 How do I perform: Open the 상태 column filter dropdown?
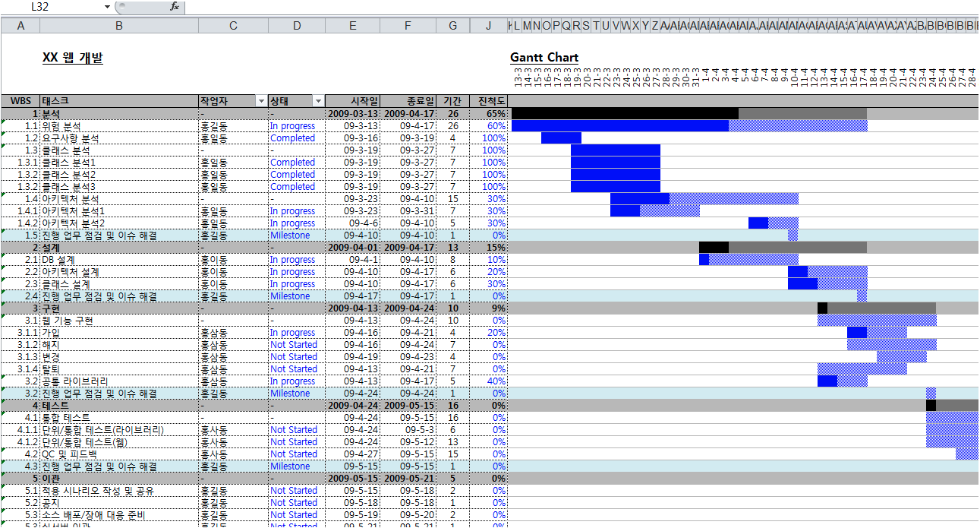click(319, 101)
